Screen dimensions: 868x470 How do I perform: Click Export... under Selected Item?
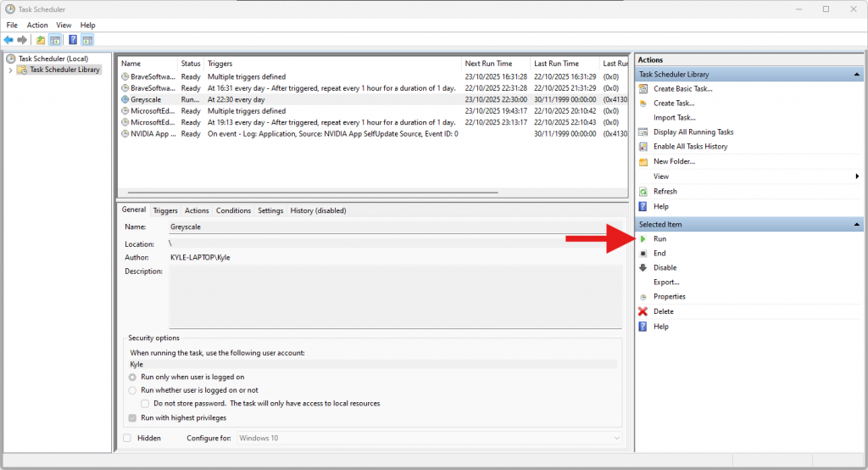[666, 283]
